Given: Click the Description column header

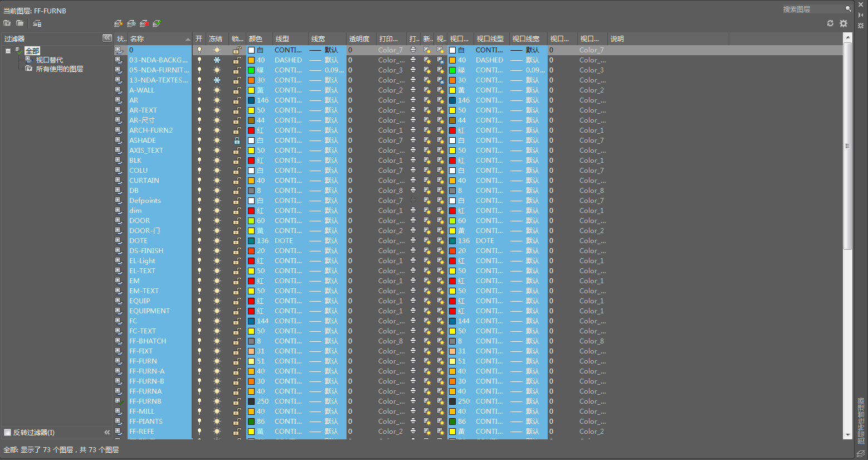Looking at the screenshot, I should 669,39.
